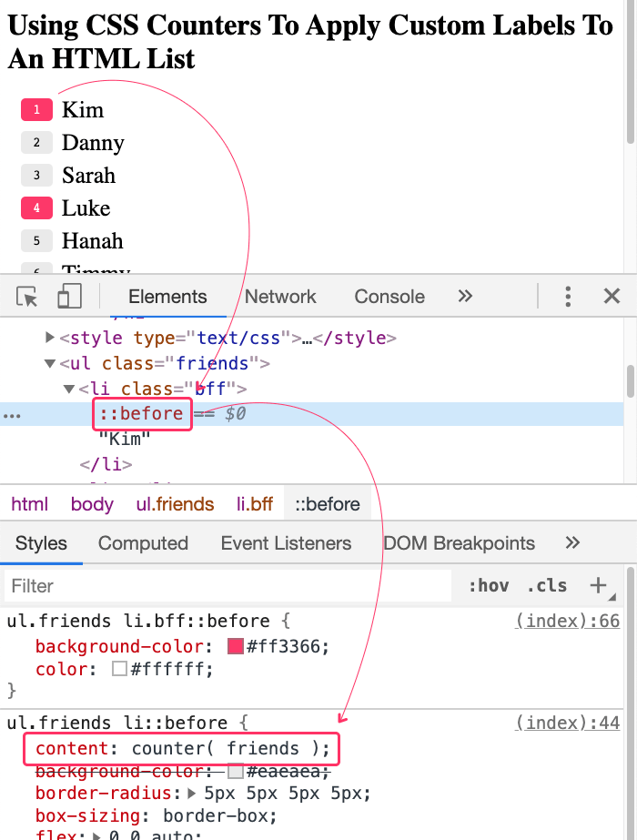Close the DevTools panel

click(x=612, y=296)
